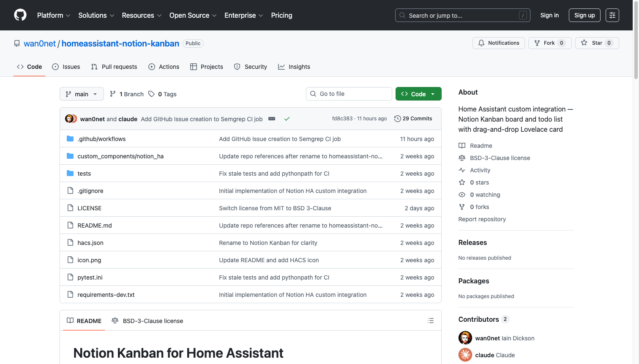This screenshot has width=639, height=364.
Task: Click wan0net's avatar under Contributors
Action: (x=465, y=338)
